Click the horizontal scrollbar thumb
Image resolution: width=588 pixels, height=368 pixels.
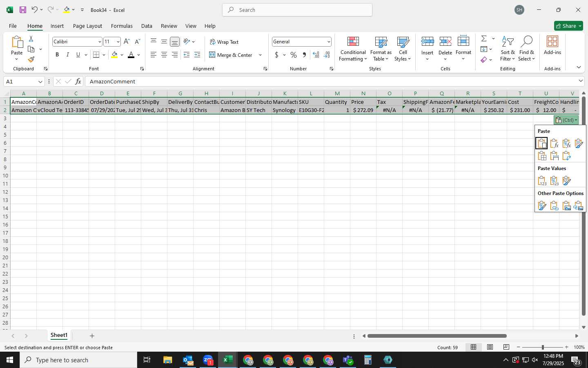coord(437,336)
